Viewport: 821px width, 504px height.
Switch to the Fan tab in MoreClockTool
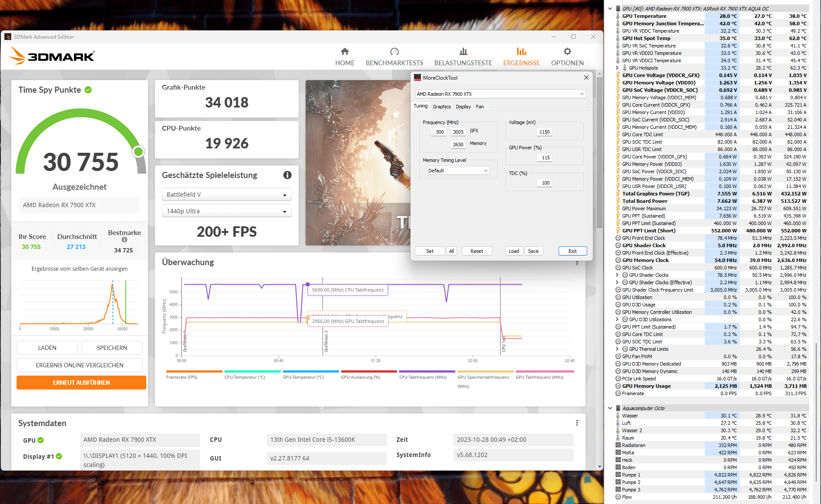(x=480, y=107)
